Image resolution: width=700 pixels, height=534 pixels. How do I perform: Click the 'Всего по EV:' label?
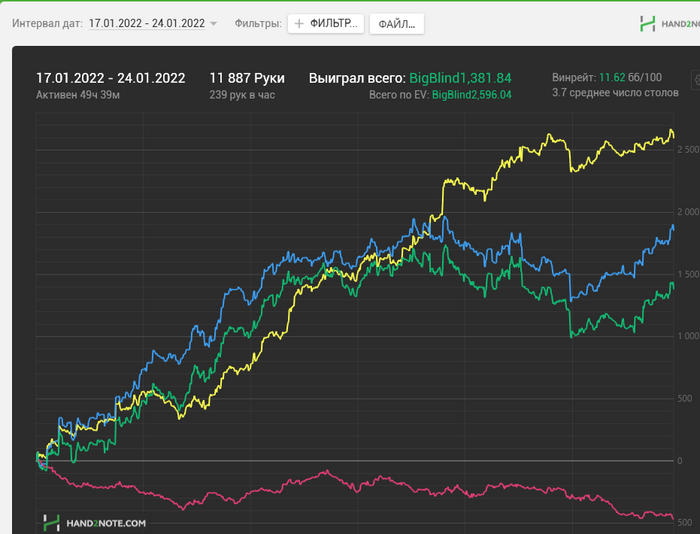pos(399,95)
